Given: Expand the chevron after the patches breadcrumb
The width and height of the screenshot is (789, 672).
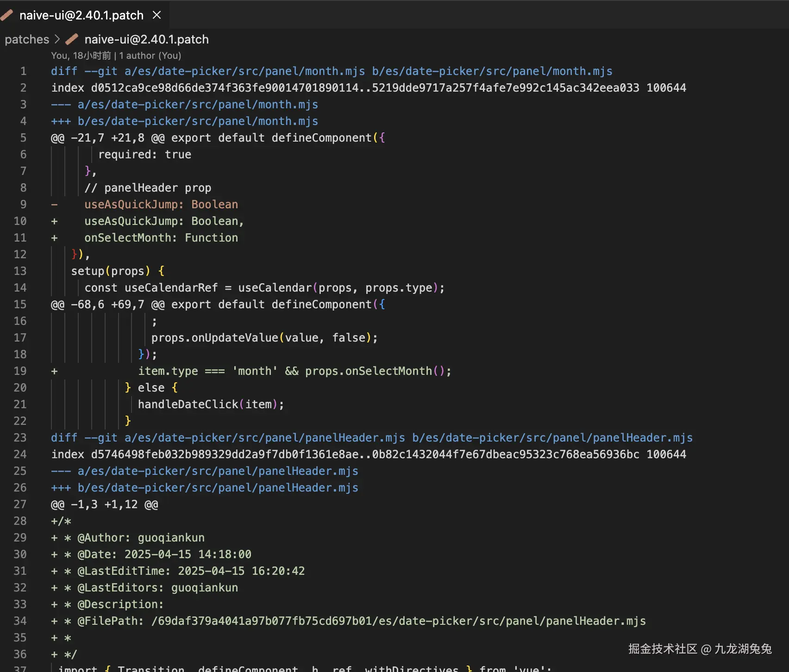Looking at the screenshot, I should 57,39.
